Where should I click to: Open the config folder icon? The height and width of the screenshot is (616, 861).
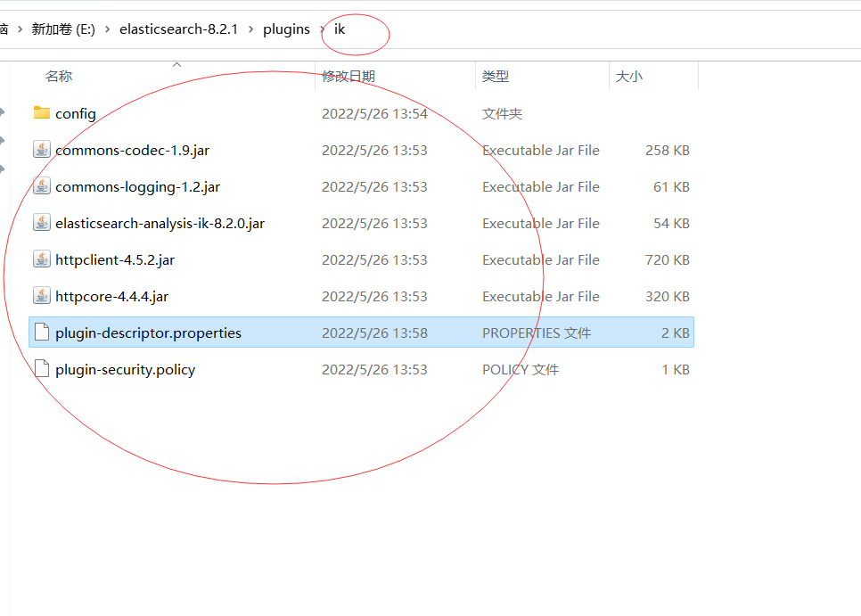42,113
